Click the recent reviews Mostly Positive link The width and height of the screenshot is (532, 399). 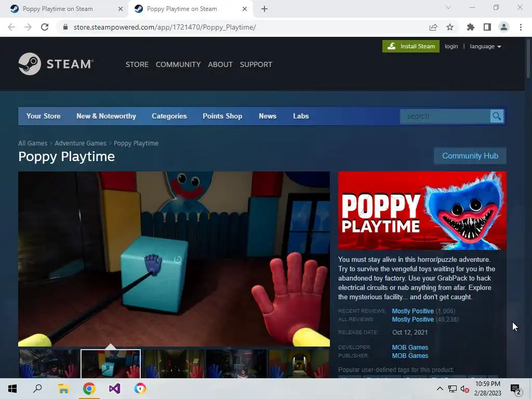(x=413, y=311)
